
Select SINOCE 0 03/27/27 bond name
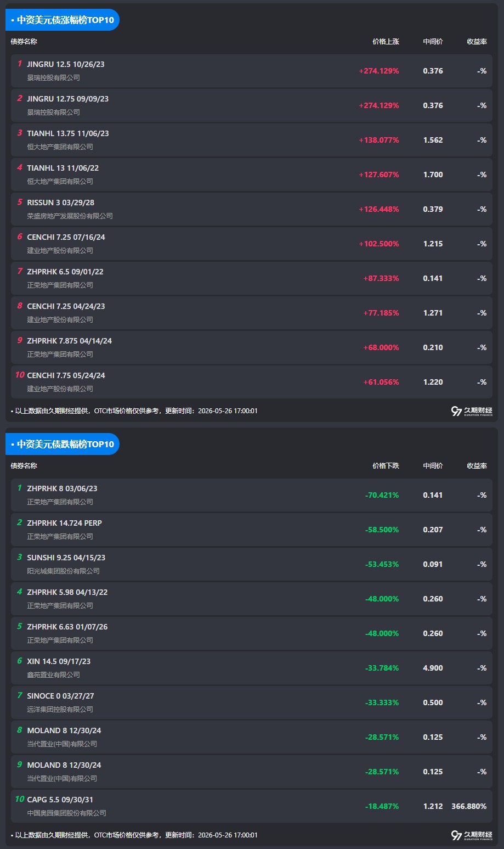pyautogui.click(x=60, y=696)
